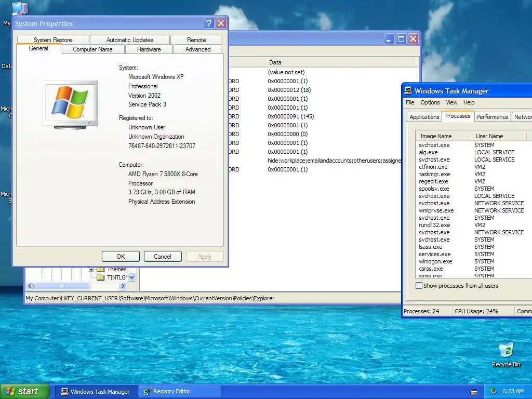532x399 pixels.
Task: Select the Processes tab in Task Manager
Action: pos(458,116)
